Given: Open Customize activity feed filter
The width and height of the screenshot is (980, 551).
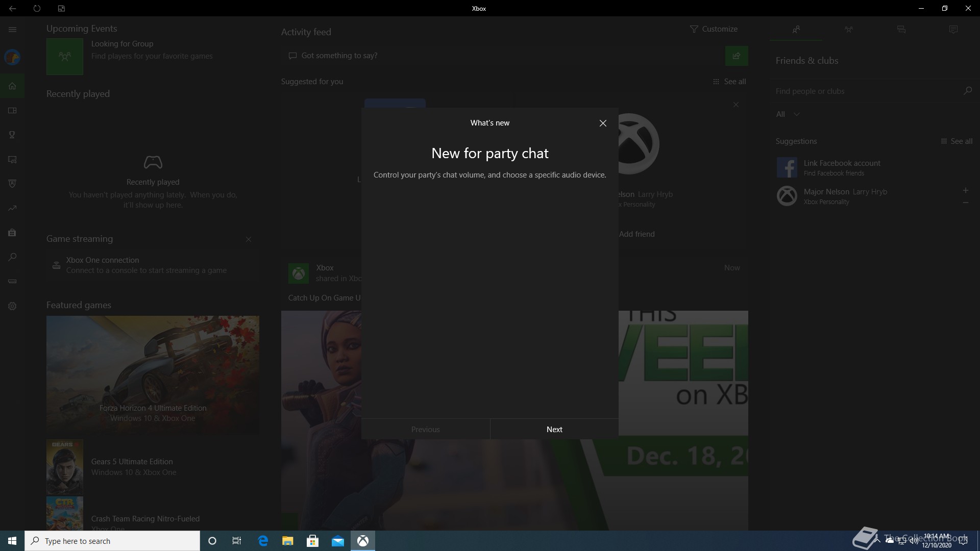Looking at the screenshot, I should click(x=713, y=29).
